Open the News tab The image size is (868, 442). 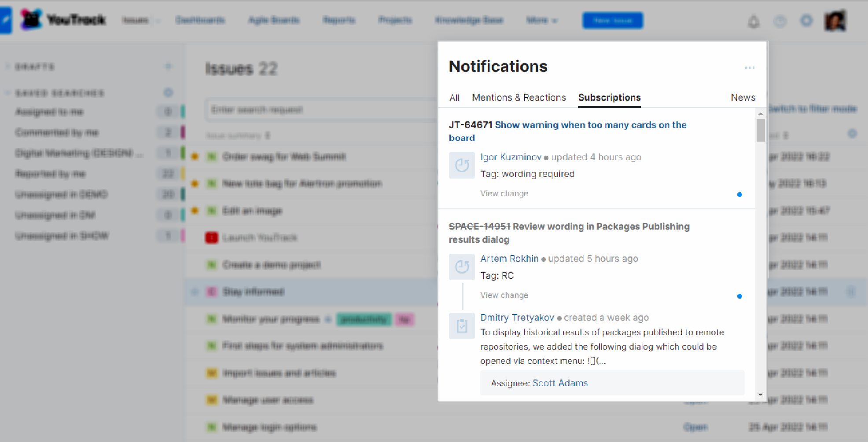(743, 97)
